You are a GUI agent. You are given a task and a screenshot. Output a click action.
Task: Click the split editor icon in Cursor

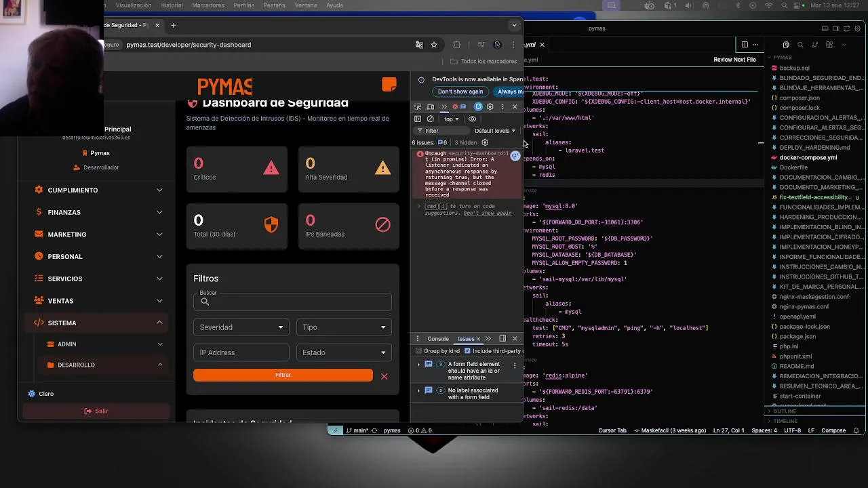745,45
